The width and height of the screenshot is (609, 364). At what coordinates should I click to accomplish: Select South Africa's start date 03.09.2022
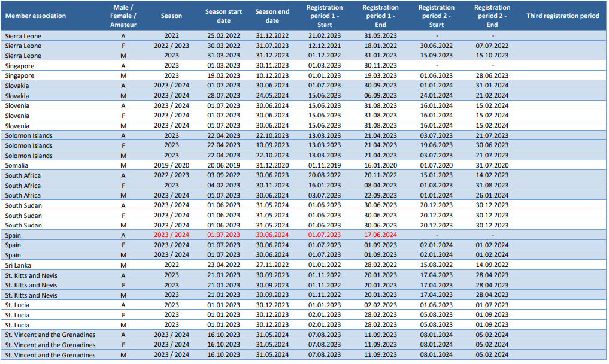coord(224,175)
